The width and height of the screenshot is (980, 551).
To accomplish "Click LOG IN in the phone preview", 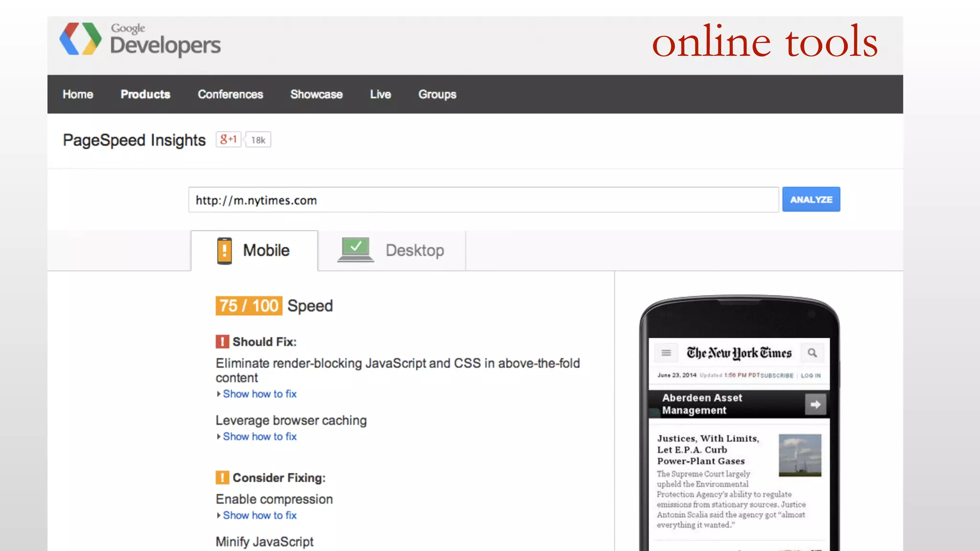I will point(811,375).
